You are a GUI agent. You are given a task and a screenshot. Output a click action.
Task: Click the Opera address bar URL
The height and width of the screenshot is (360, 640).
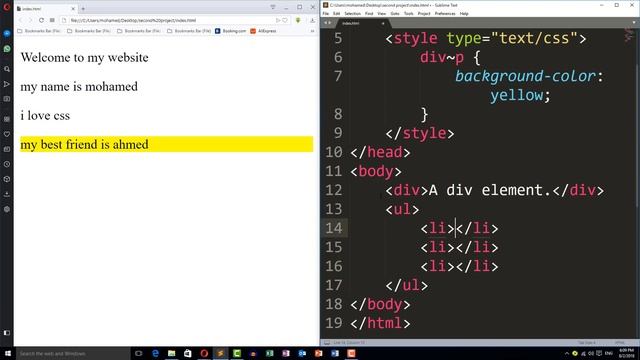(133, 20)
